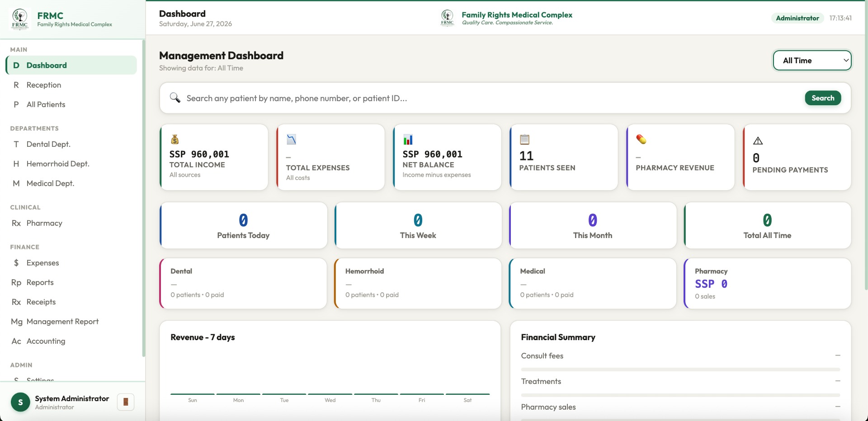Open the Dashboard menu item

[x=71, y=65]
